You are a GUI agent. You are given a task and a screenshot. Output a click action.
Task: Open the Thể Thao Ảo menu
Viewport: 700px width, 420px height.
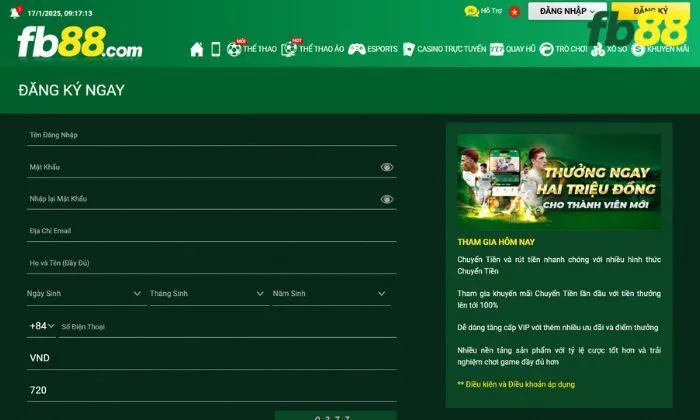click(321, 49)
